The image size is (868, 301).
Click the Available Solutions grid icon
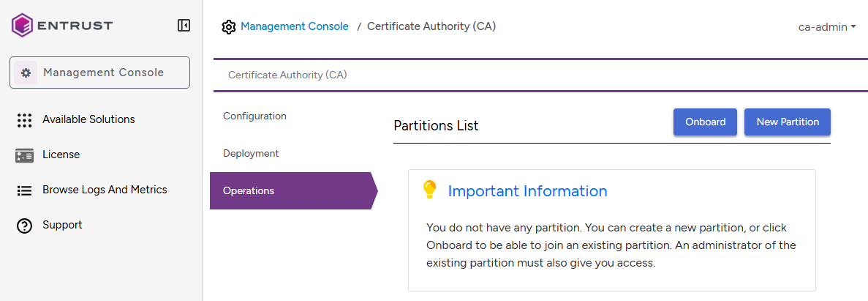[x=24, y=120]
